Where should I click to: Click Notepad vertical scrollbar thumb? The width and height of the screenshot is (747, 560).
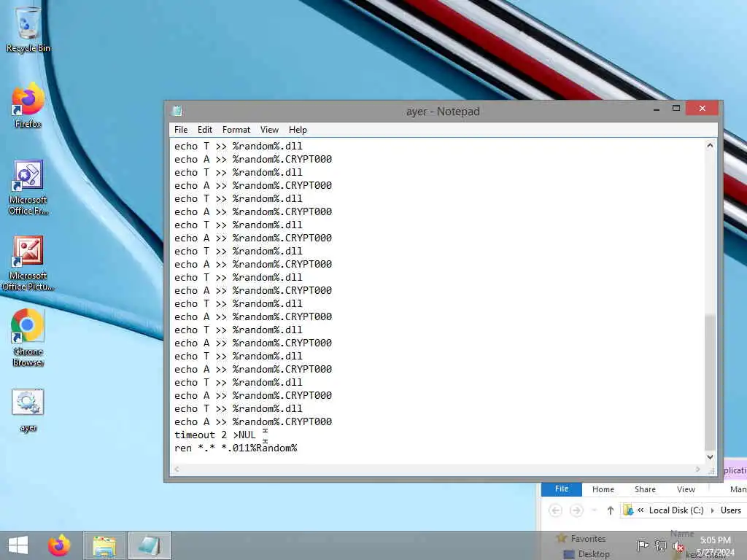(710, 381)
